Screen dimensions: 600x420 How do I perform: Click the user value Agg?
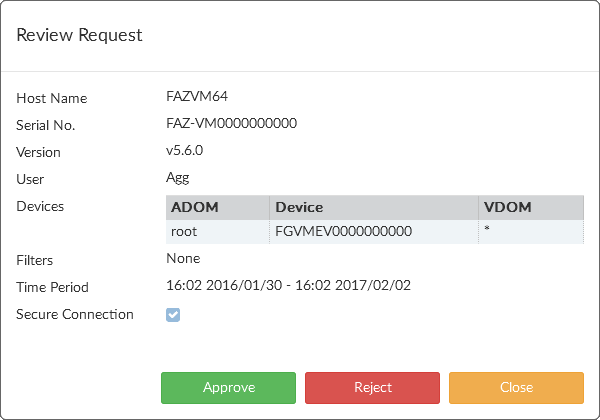177,178
